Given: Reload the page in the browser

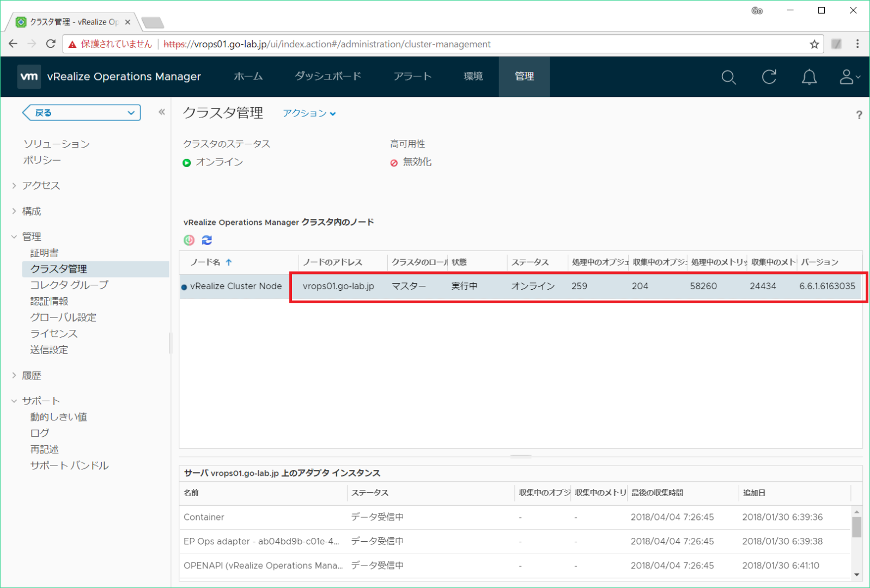Looking at the screenshot, I should (x=51, y=44).
